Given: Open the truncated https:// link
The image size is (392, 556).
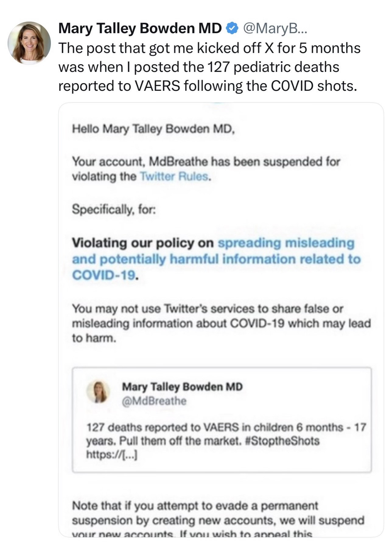Looking at the screenshot, I should coord(112,455).
